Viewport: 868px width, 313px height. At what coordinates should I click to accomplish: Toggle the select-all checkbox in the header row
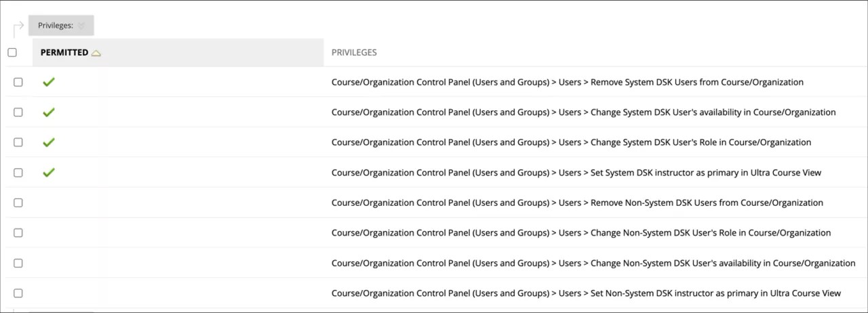(12, 52)
